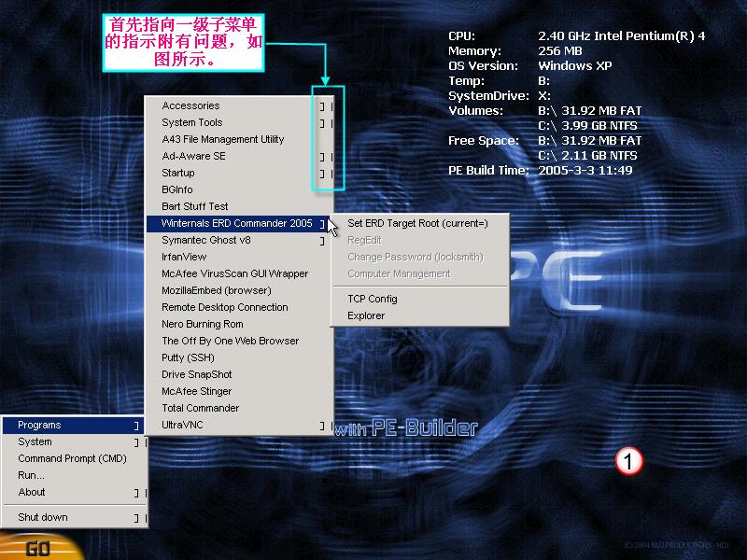747x560 pixels.
Task: Click submenu arrow next to Ad-Aware SE
Action: [322, 157]
